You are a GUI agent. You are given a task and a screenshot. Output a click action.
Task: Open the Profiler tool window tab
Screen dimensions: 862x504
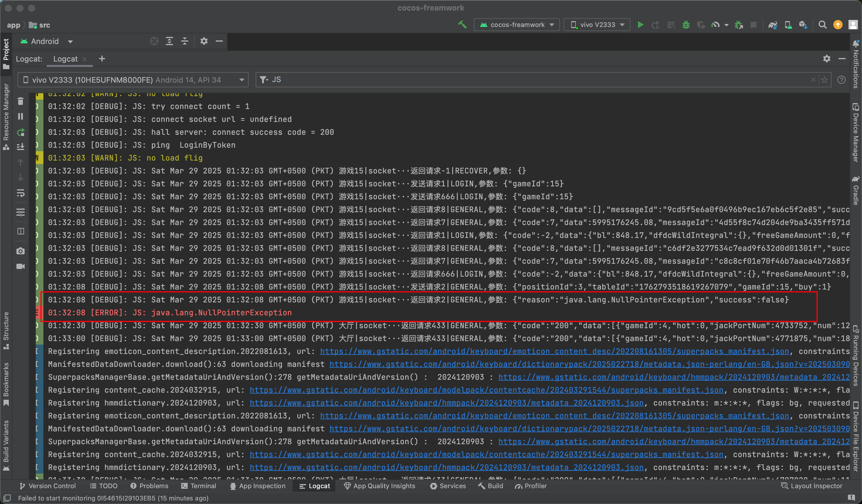point(531,486)
